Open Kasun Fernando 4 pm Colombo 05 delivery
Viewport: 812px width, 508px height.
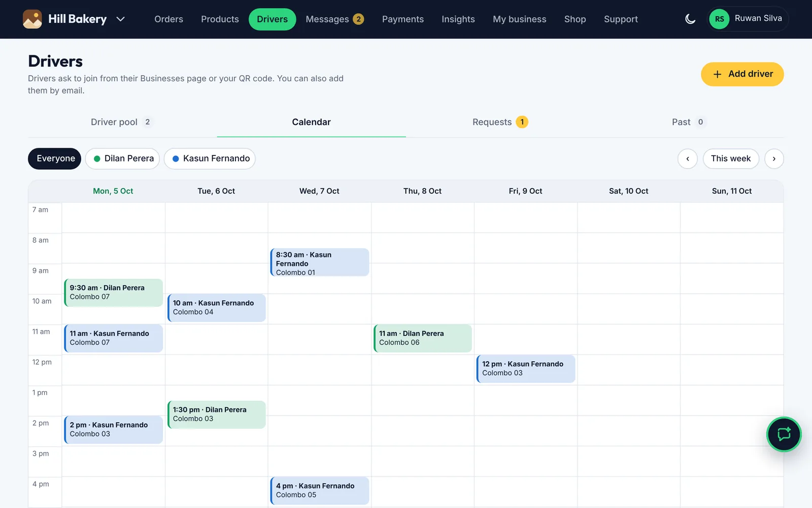pos(320,491)
